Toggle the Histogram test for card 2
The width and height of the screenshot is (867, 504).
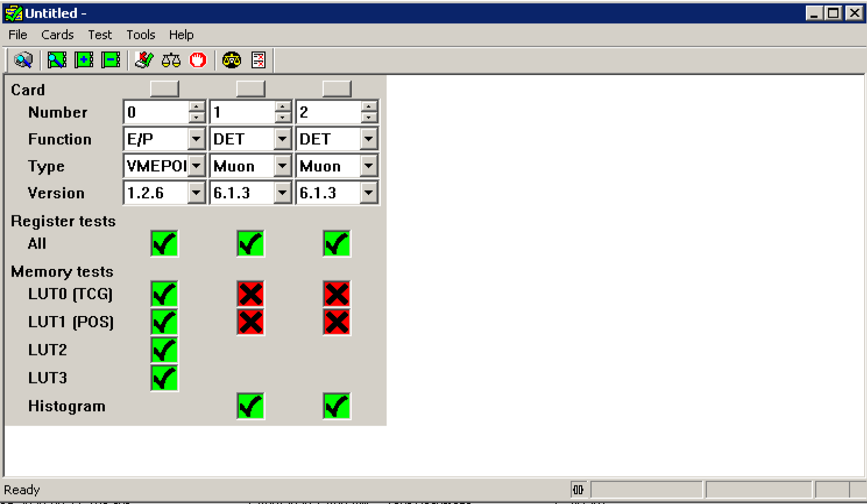337,406
